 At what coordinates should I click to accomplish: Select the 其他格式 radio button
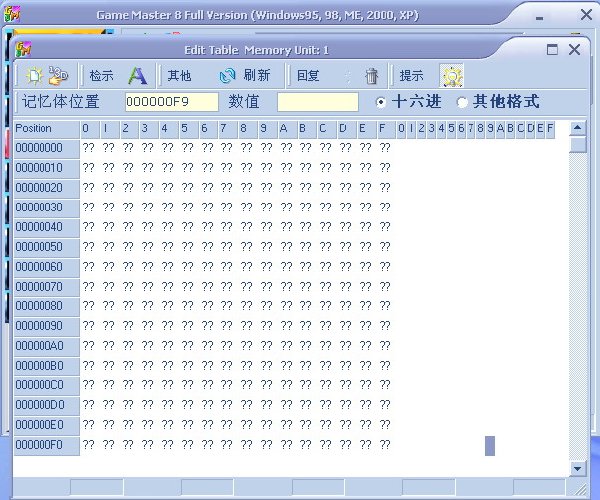tap(462, 102)
